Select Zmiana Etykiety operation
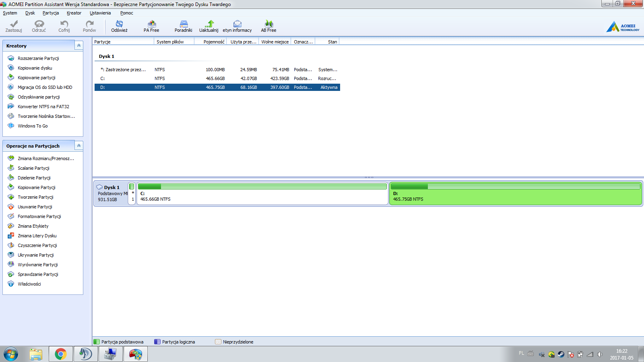 pyautogui.click(x=33, y=226)
